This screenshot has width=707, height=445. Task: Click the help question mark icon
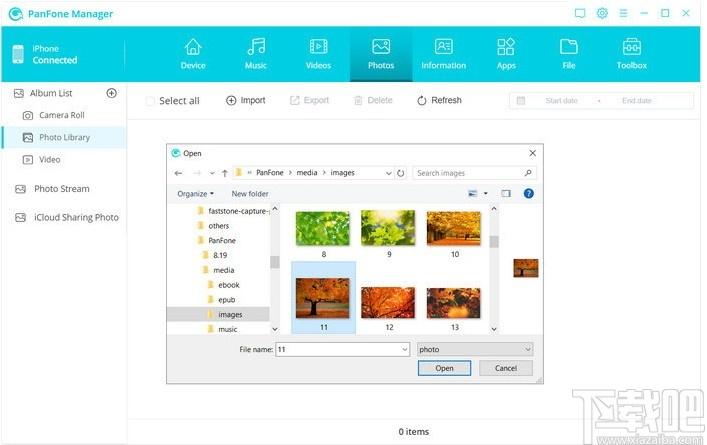click(x=528, y=193)
